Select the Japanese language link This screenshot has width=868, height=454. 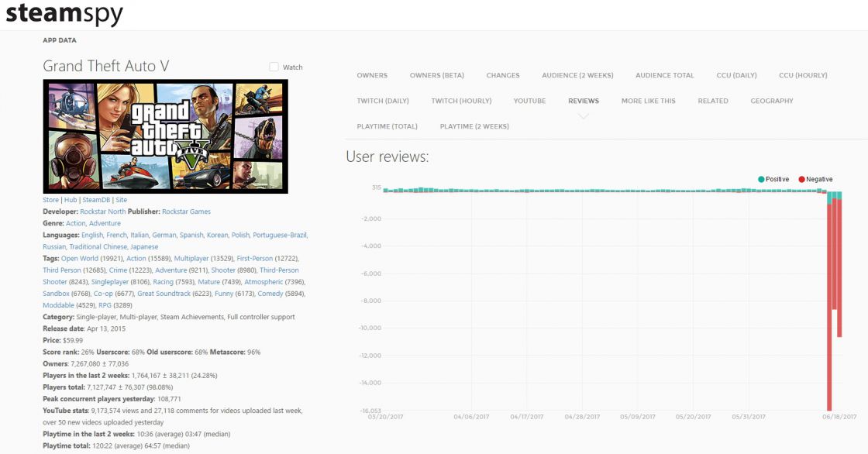click(144, 246)
